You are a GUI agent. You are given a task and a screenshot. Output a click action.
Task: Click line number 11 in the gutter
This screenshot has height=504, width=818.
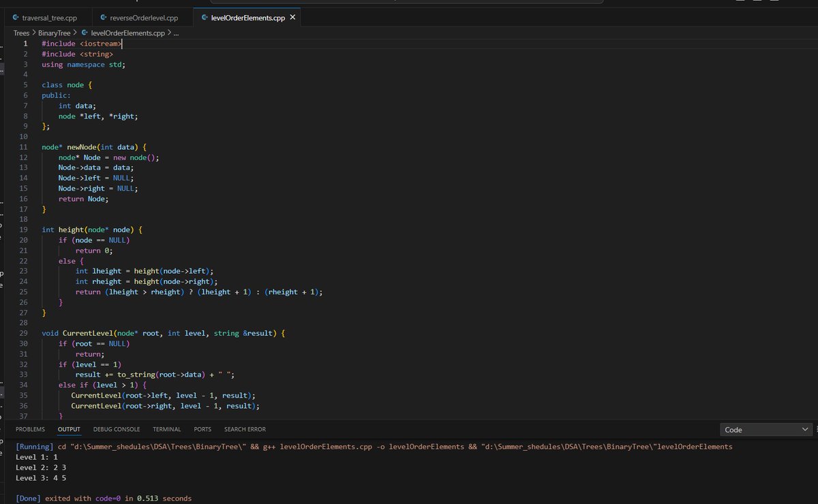point(24,147)
